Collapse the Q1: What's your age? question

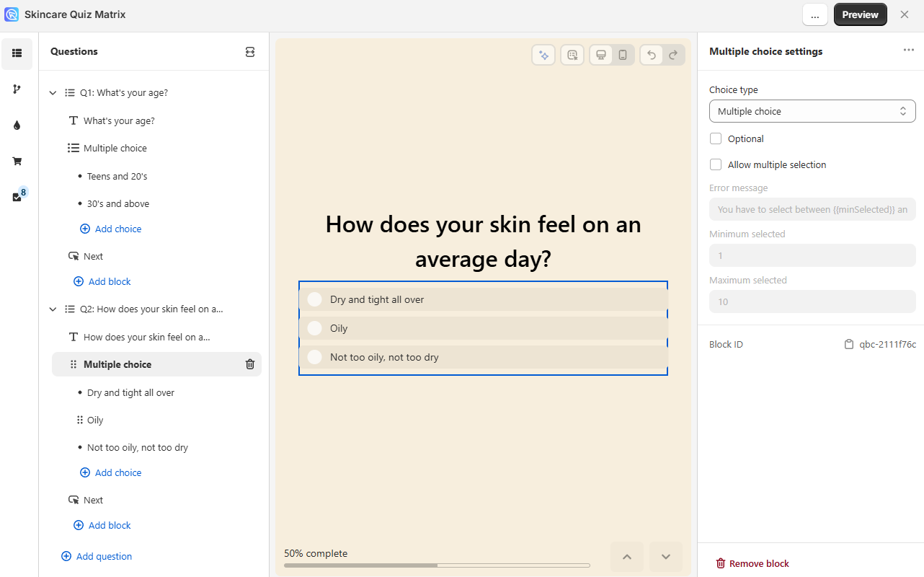pyautogui.click(x=53, y=93)
